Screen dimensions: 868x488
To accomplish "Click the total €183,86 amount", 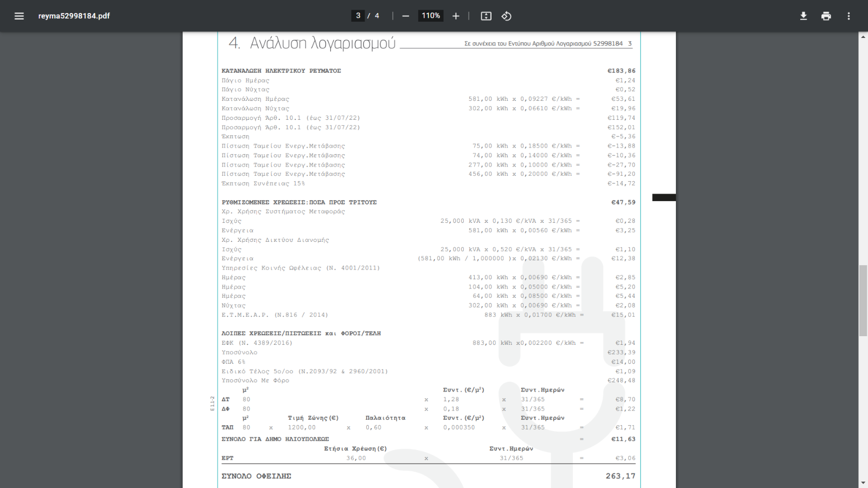I will coord(621,71).
